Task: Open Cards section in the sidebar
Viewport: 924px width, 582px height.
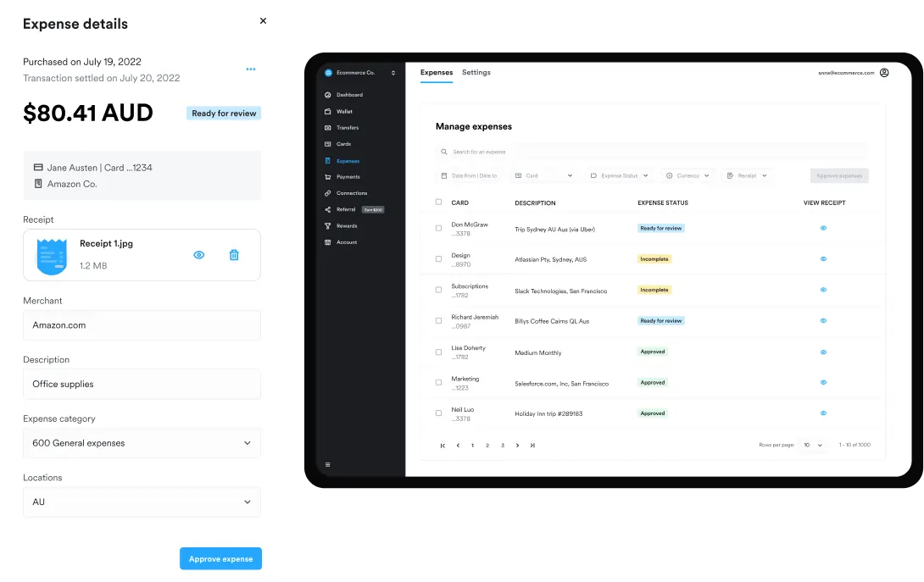Action: click(x=343, y=144)
